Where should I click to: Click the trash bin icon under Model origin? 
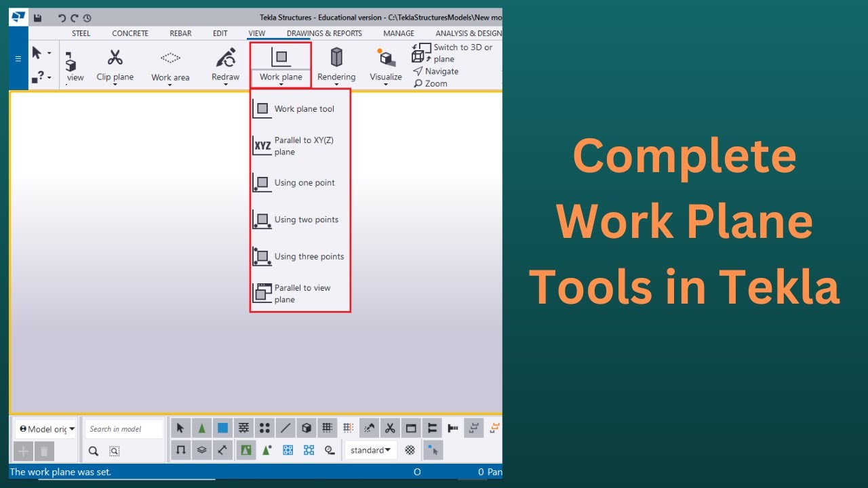(x=44, y=451)
